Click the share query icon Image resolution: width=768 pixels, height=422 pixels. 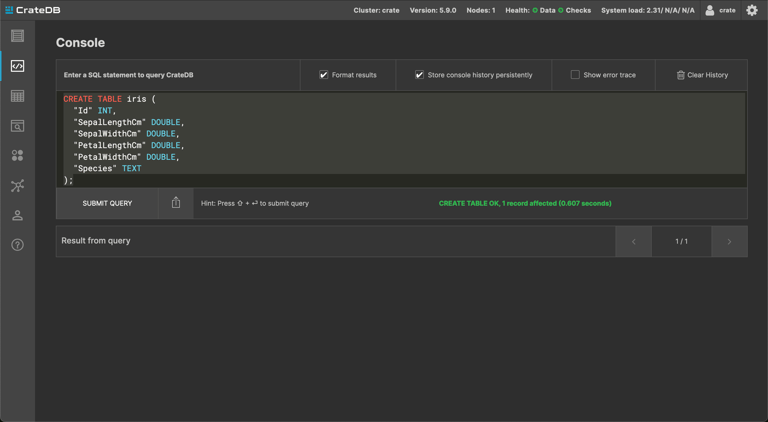(x=176, y=203)
